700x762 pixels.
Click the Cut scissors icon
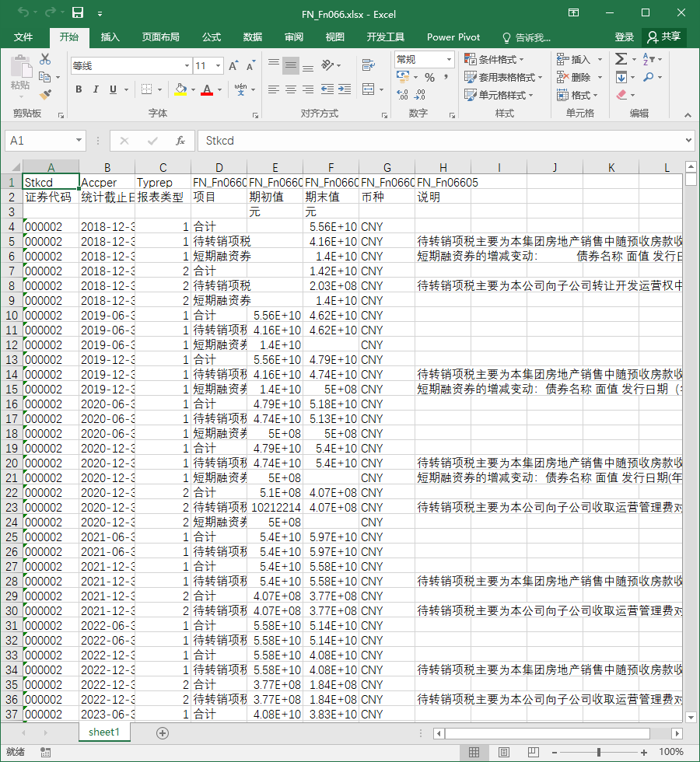45,59
